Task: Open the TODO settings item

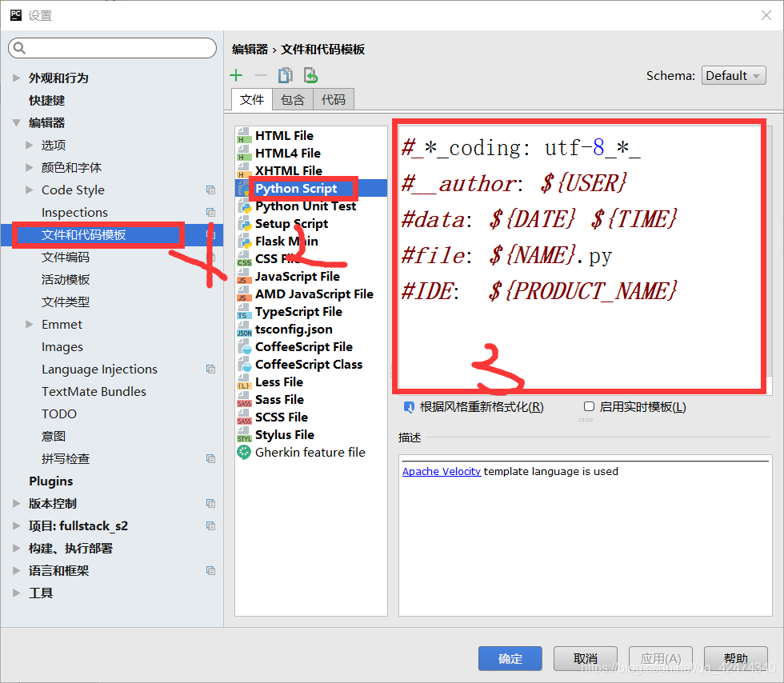Action: point(59,414)
